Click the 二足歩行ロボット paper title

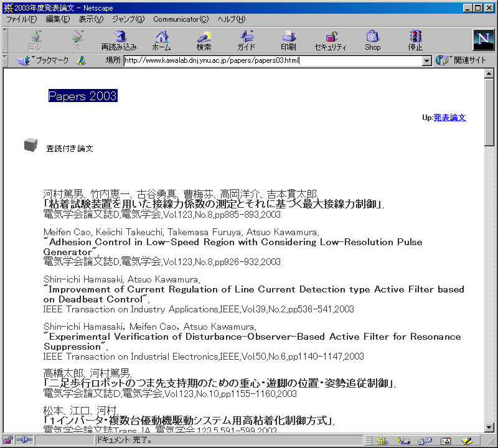(x=218, y=383)
